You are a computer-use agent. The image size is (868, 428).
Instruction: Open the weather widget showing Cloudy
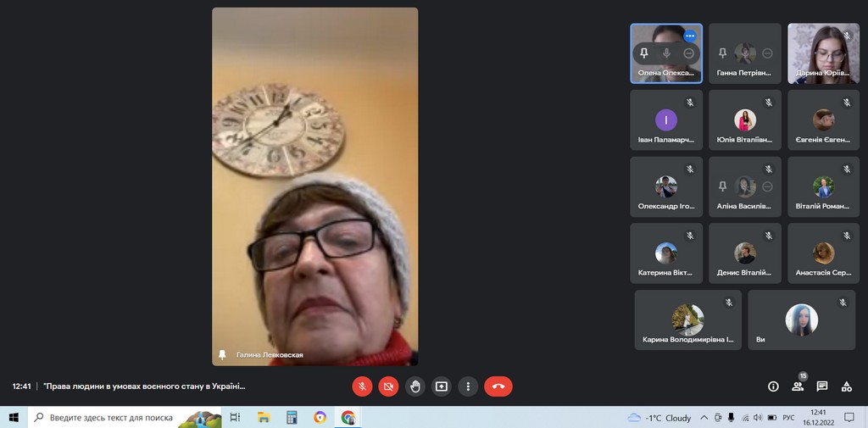coord(659,418)
